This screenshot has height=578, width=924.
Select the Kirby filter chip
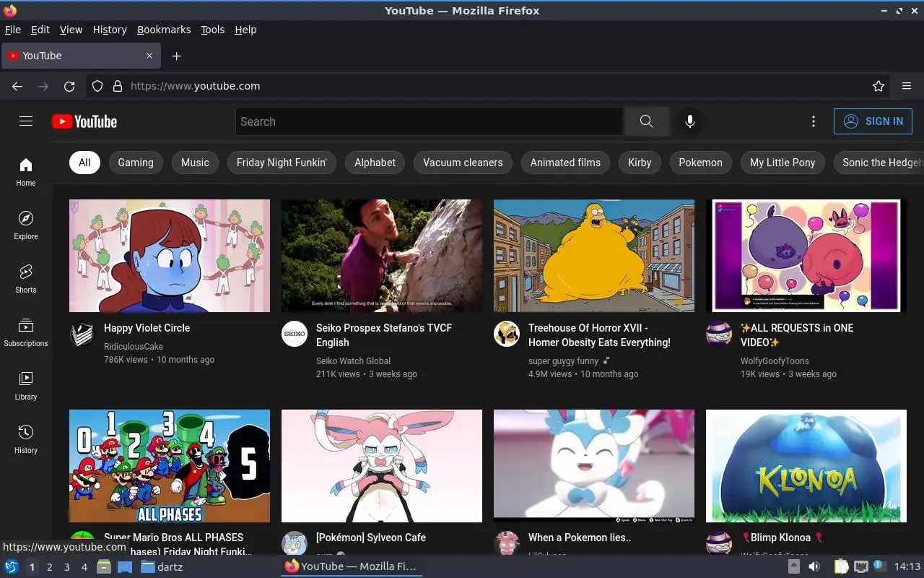coord(640,163)
